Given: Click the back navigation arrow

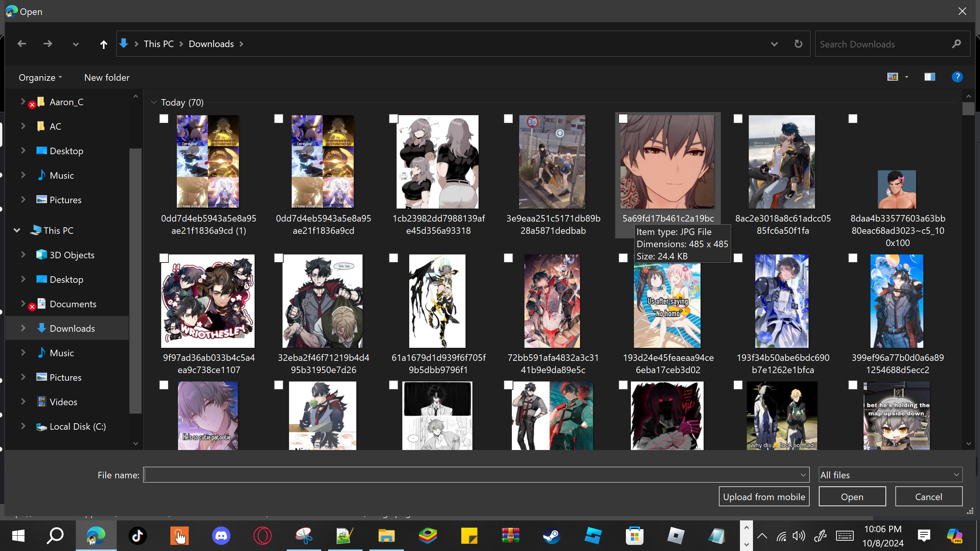Looking at the screenshot, I should (22, 44).
